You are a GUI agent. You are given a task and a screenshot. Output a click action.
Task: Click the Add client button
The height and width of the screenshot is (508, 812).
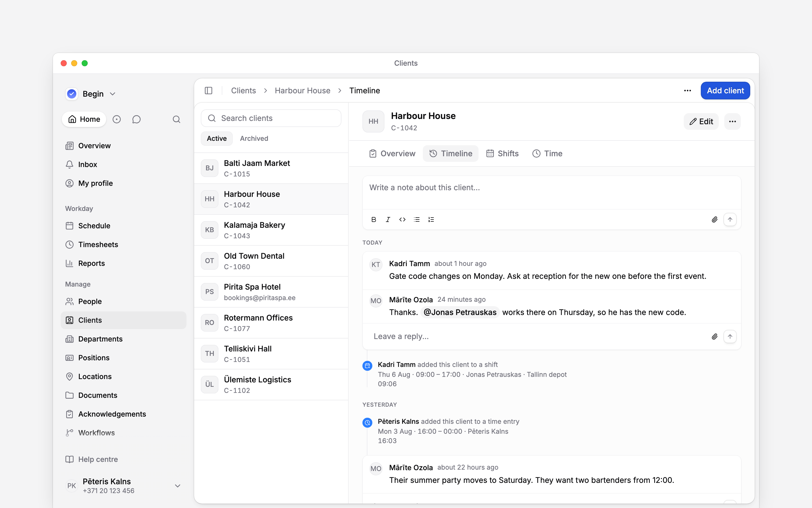(x=725, y=91)
